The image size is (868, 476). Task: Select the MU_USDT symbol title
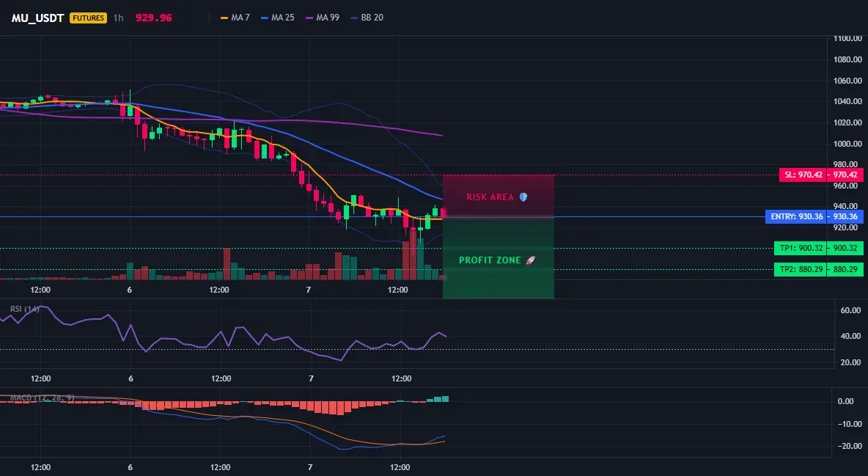coord(37,18)
